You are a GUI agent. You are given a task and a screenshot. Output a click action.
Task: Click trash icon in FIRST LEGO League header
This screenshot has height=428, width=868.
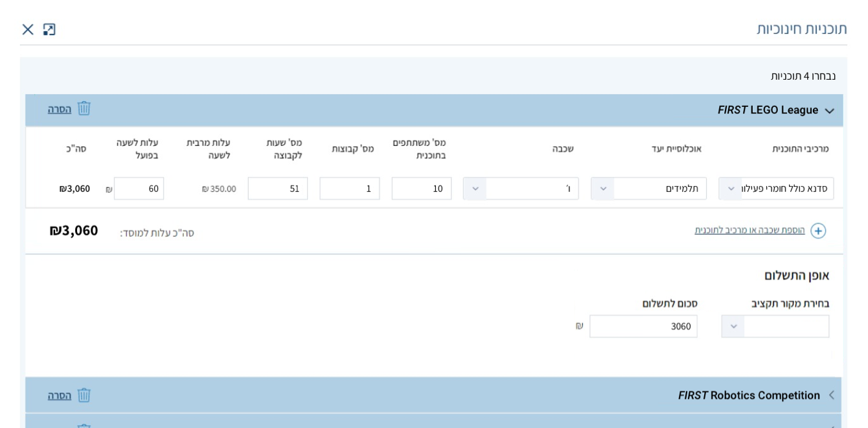[x=84, y=109]
